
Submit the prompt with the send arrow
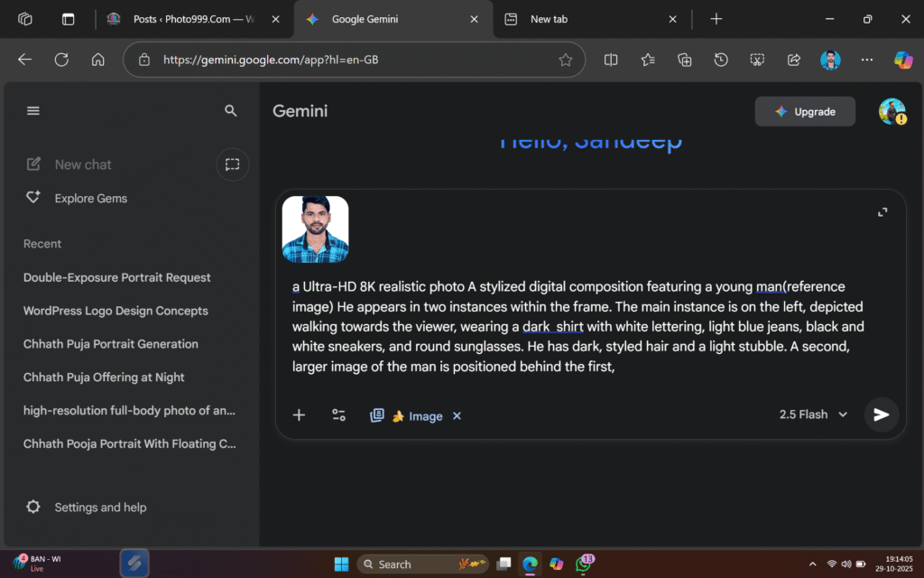coord(881,415)
